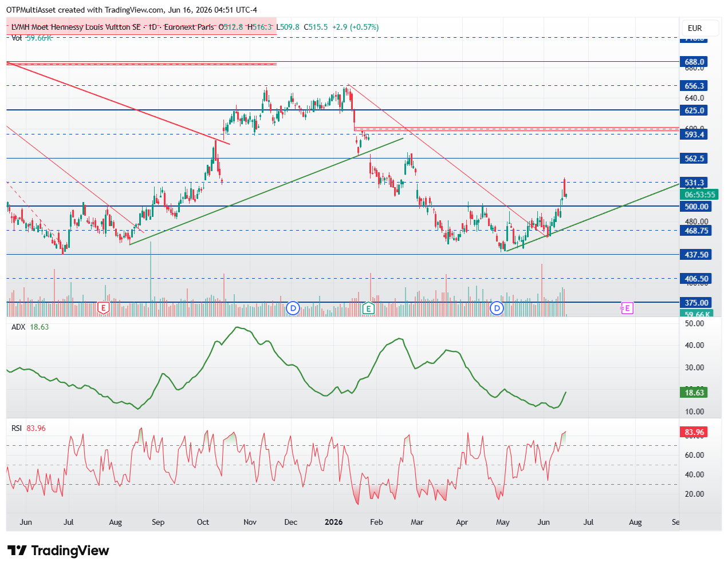Select the ADX indicator legend label

(x=18, y=327)
